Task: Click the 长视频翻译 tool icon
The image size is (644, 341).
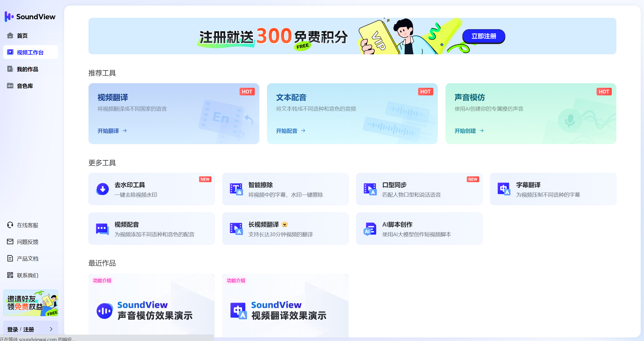Action: (x=236, y=229)
